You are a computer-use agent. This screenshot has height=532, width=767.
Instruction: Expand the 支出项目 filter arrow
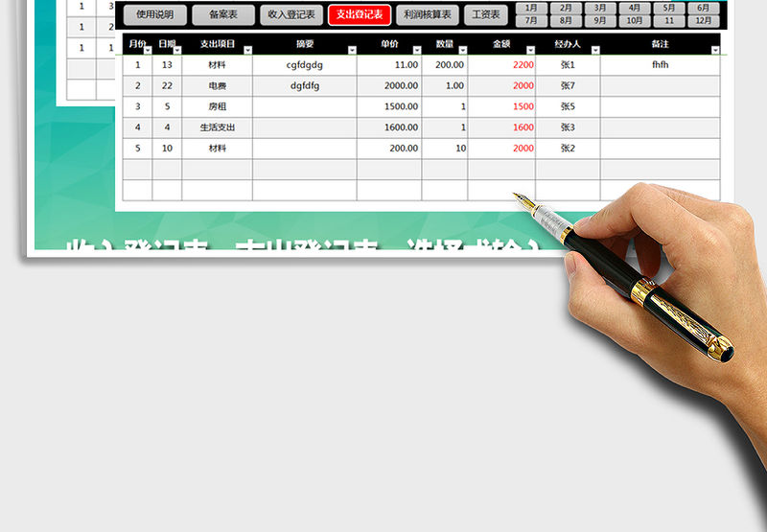pos(247,50)
